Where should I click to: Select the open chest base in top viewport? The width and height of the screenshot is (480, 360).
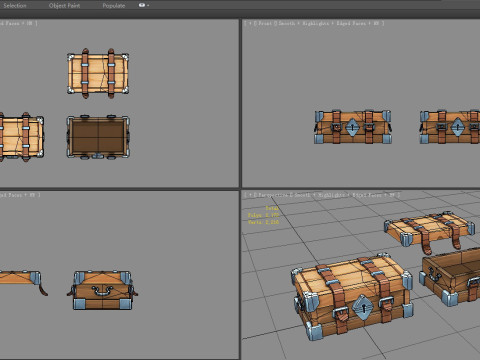(98, 137)
